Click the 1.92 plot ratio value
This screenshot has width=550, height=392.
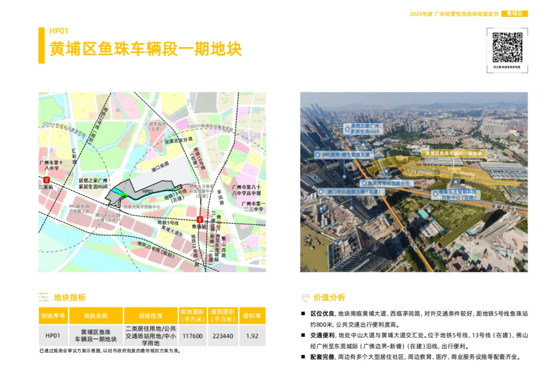coord(252,335)
